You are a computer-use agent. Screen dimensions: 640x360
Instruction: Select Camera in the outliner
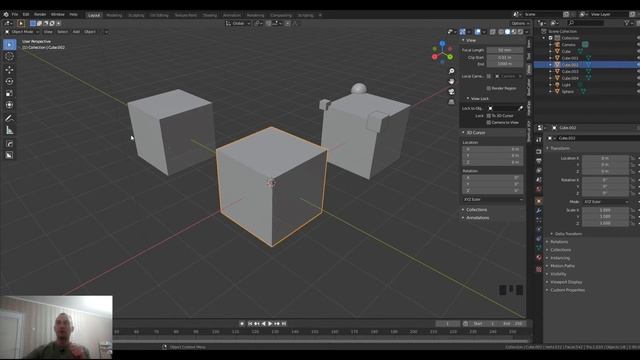pyautogui.click(x=568, y=44)
